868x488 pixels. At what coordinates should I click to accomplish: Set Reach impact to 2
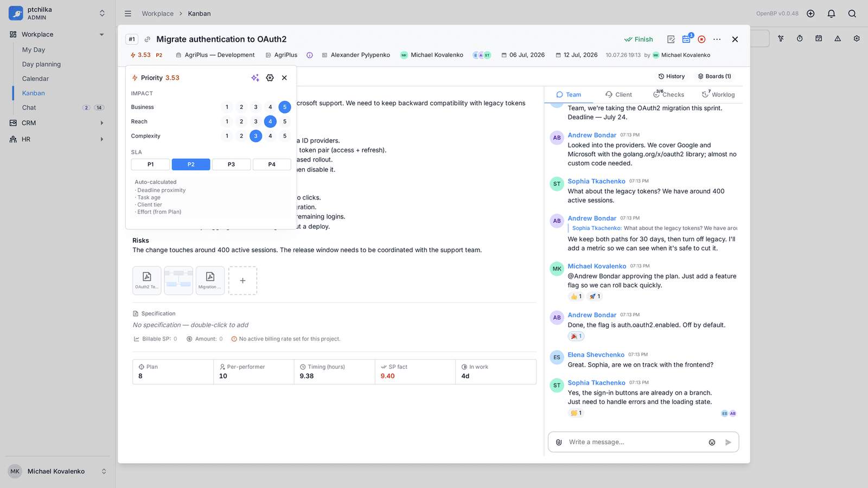coord(241,121)
